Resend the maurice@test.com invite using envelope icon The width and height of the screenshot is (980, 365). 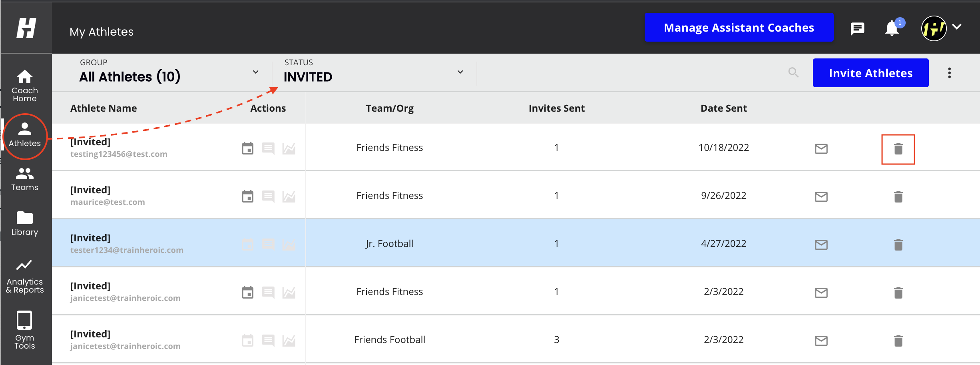(x=821, y=197)
